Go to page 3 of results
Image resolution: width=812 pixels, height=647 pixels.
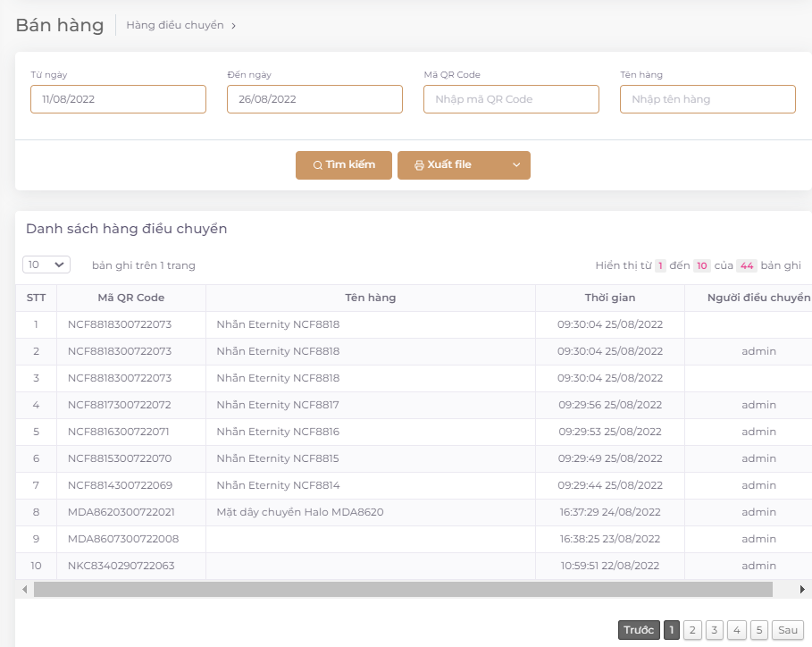[x=715, y=630]
